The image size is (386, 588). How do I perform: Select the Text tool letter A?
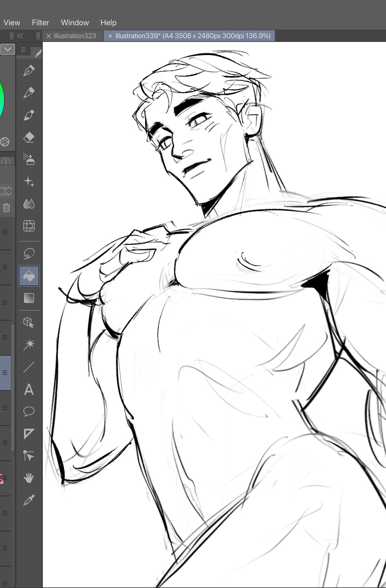click(x=29, y=390)
